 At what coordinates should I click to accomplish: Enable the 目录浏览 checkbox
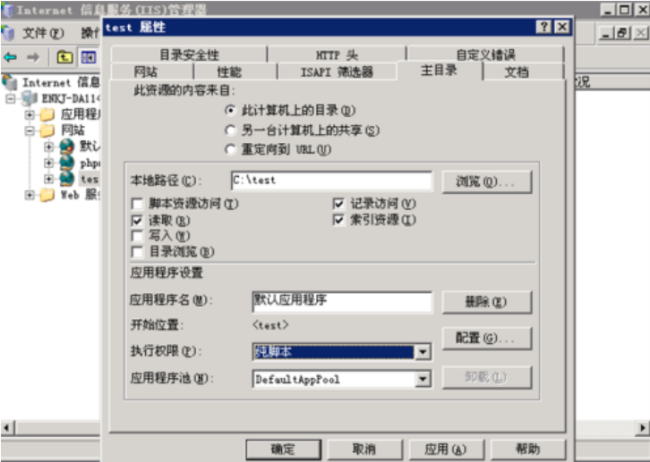tap(137, 252)
